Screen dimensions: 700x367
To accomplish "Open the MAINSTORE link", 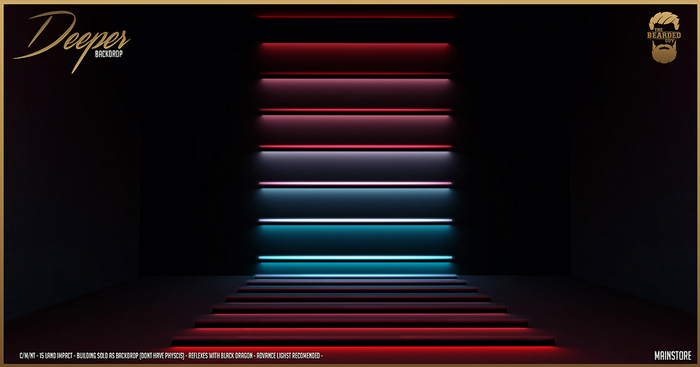I will (673, 355).
